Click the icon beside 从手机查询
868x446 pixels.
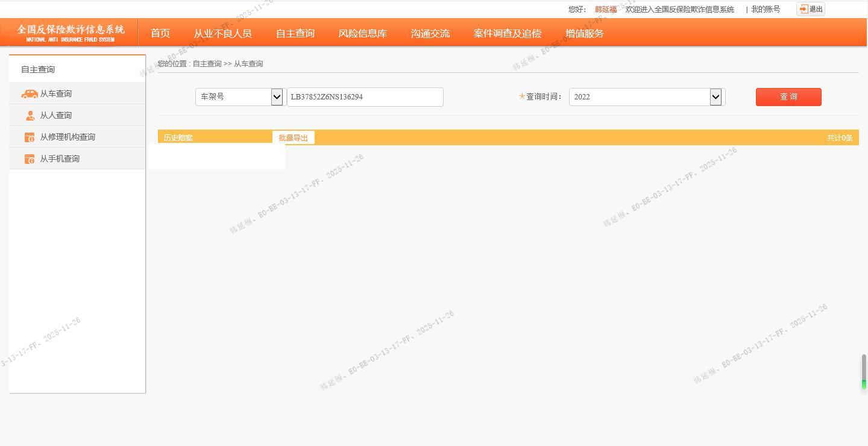pyautogui.click(x=30, y=159)
